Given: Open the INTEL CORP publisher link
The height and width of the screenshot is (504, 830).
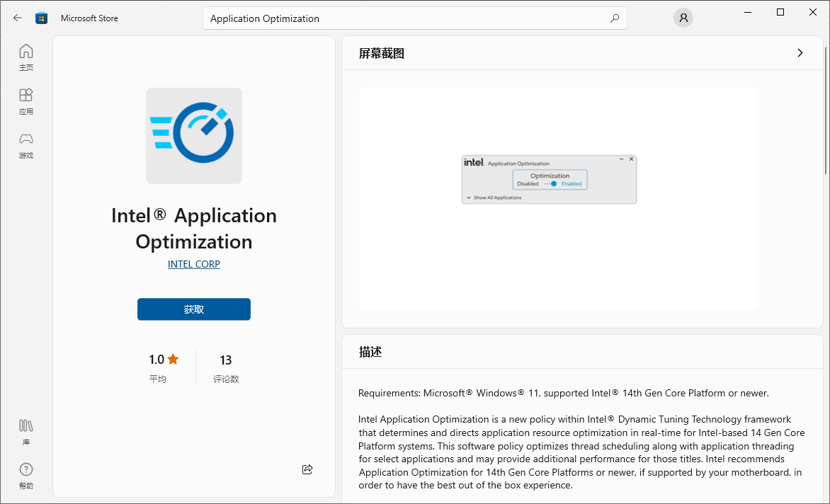Looking at the screenshot, I should click(193, 263).
